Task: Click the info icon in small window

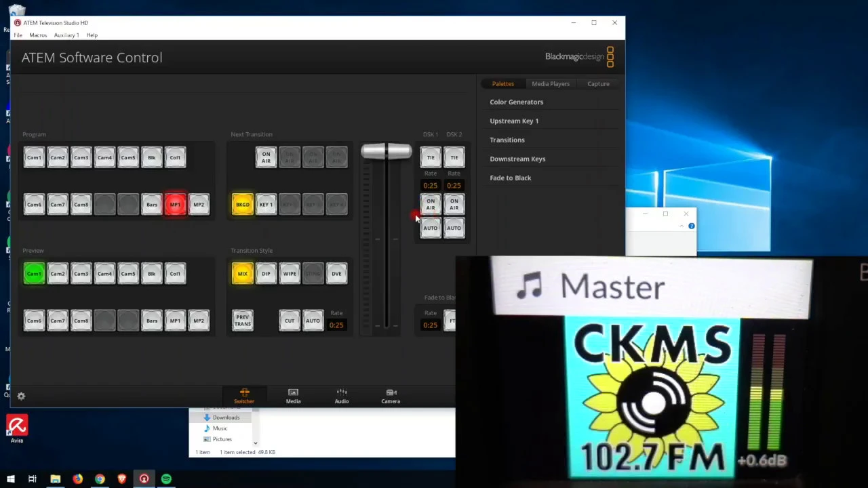Action: point(691,226)
